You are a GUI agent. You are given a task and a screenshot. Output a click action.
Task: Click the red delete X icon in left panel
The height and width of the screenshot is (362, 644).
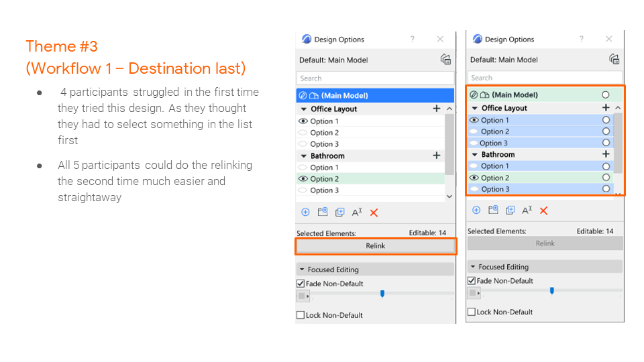coord(374,213)
